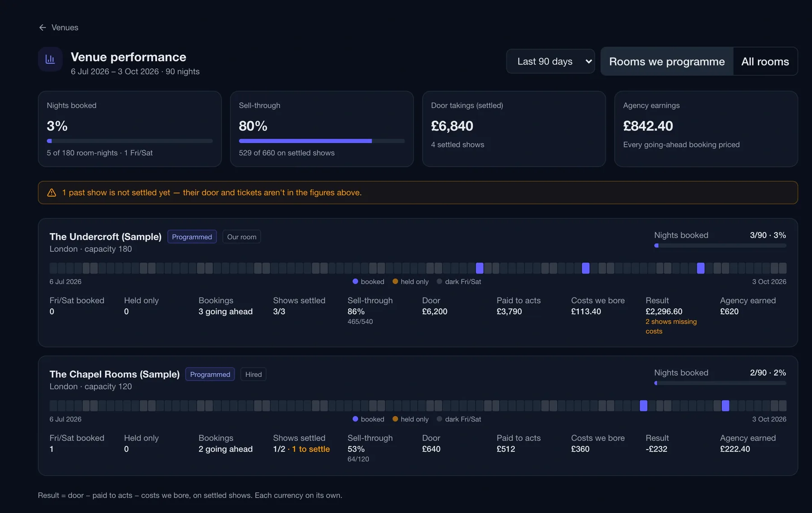Click the 465/540 sell-through count
The height and width of the screenshot is (513, 812).
360,321
